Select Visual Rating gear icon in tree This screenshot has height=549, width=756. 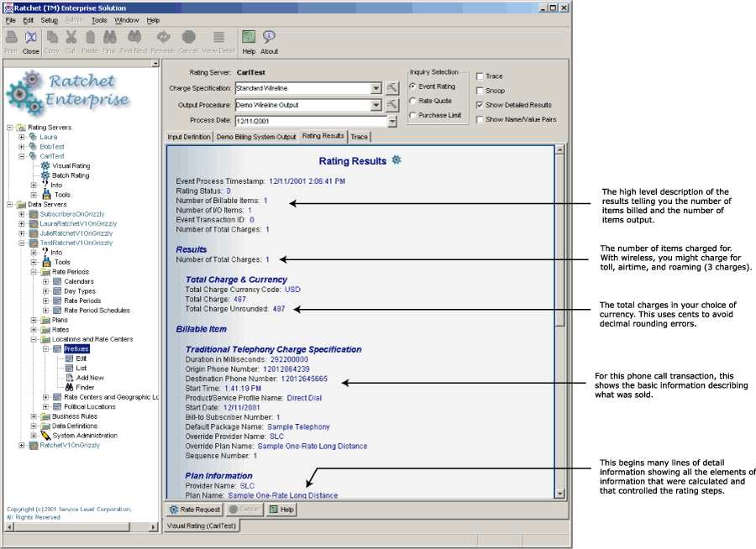point(45,166)
